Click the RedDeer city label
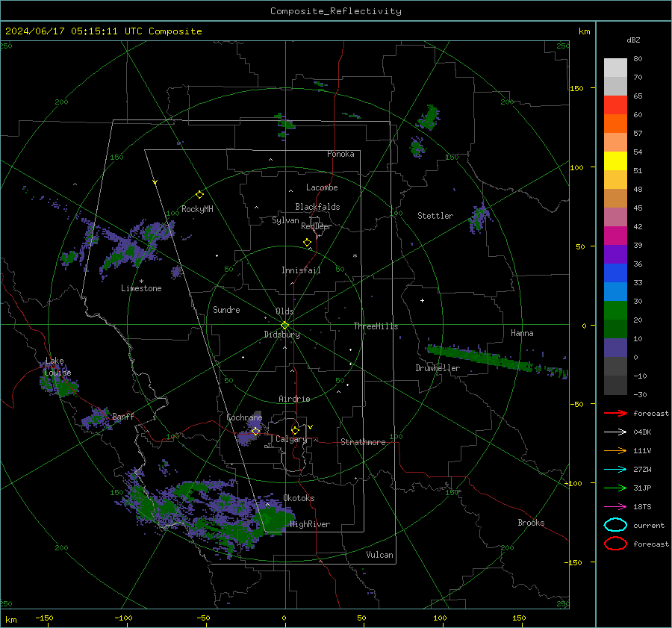The height and width of the screenshot is (628, 672). 317,226
